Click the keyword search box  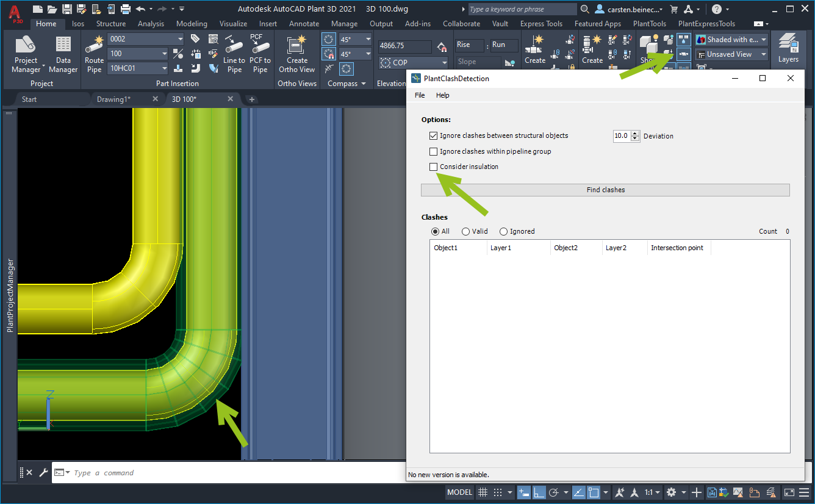click(x=522, y=9)
